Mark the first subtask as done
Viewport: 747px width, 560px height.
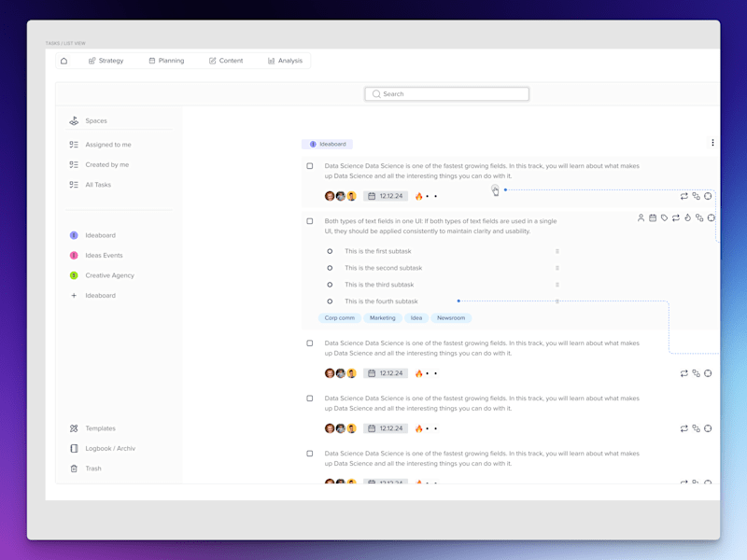click(x=330, y=251)
